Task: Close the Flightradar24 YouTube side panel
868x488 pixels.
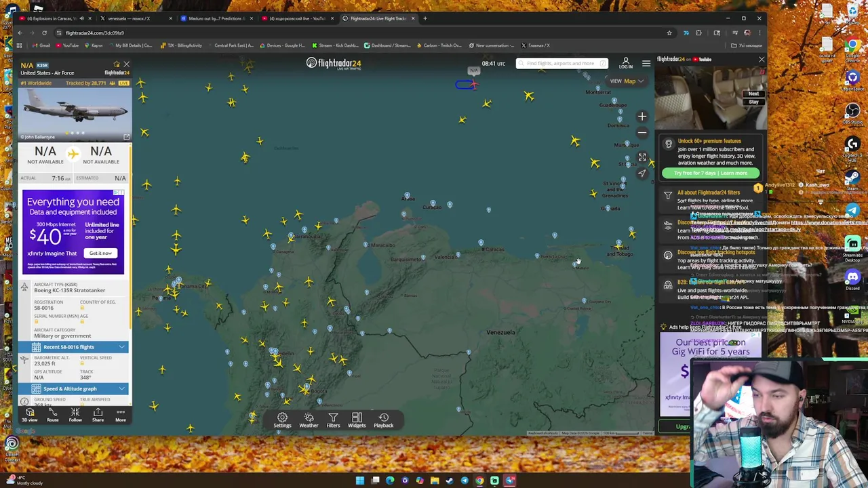Action: click(x=761, y=60)
